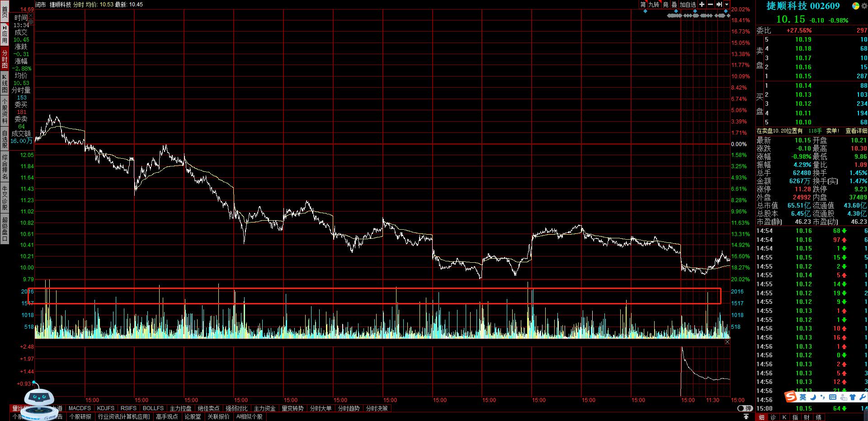Switch to RSIFS indicator tab

click(x=128, y=408)
